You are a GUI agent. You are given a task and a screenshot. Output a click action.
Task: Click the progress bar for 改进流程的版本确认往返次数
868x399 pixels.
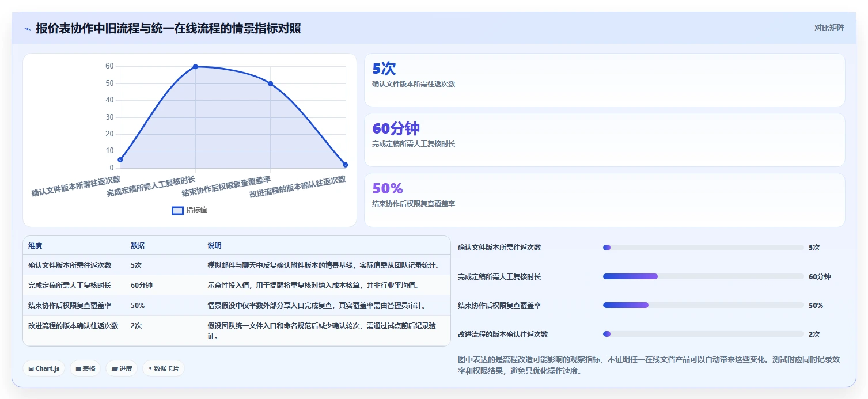[703, 334]
